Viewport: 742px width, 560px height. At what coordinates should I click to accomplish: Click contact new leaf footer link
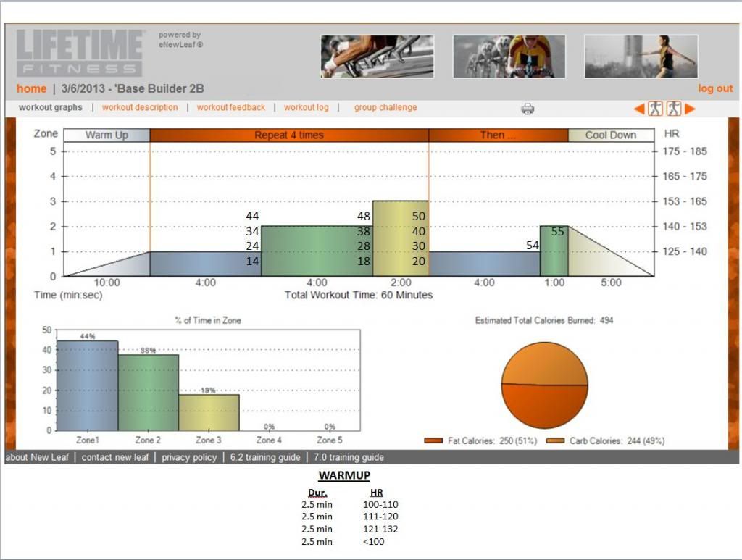[115, 457]
